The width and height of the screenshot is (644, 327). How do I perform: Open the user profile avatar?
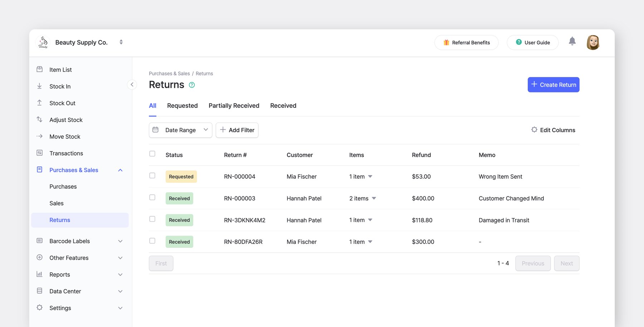click(x=593, y=42)
